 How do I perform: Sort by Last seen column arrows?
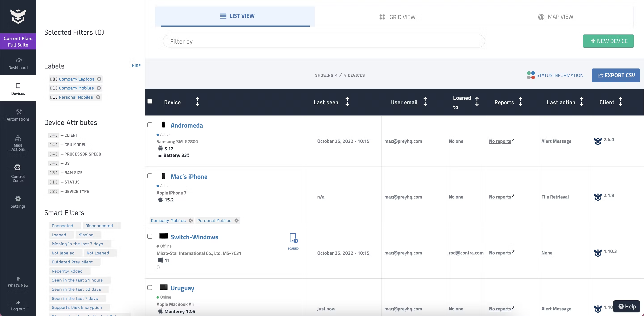347,102
